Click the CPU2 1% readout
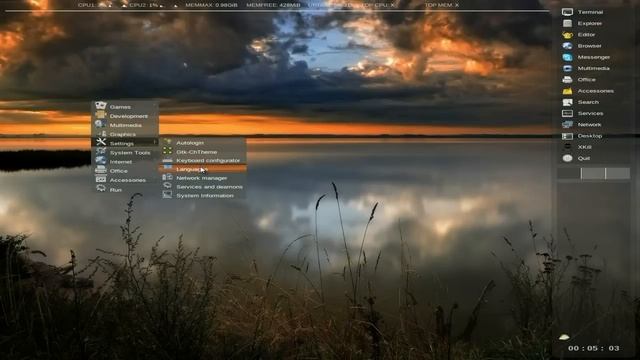 (143, 5)
